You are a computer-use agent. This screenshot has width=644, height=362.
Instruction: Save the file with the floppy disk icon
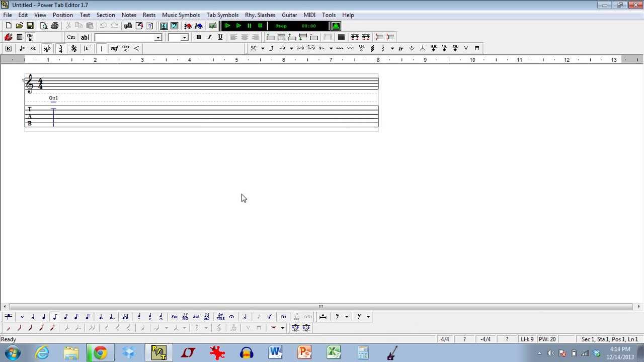pos(30,26)
